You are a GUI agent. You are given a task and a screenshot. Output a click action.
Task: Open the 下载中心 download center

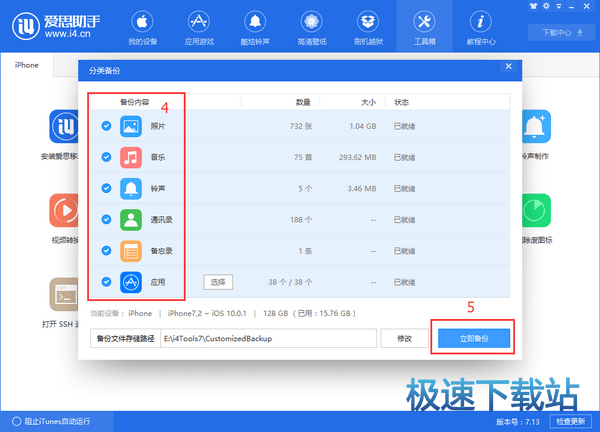(562, 33)
